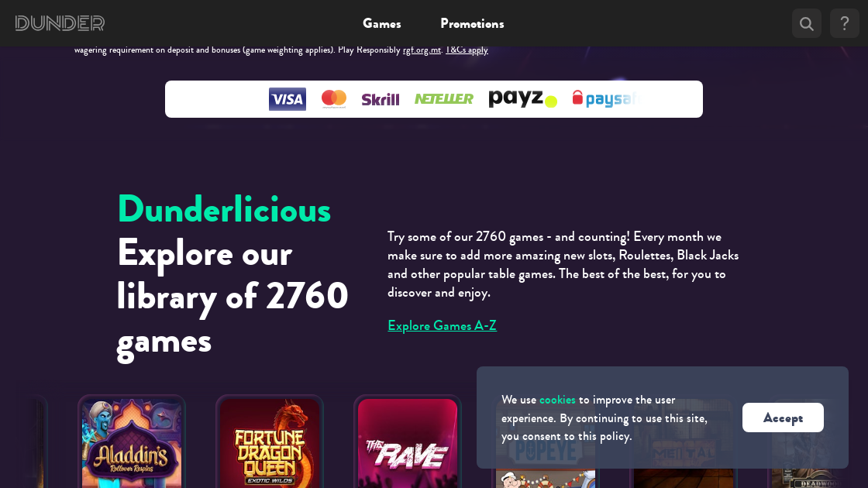Open the search magnifier icon
The width and height of the screenshot is (868, 488).
coord(807,23)
